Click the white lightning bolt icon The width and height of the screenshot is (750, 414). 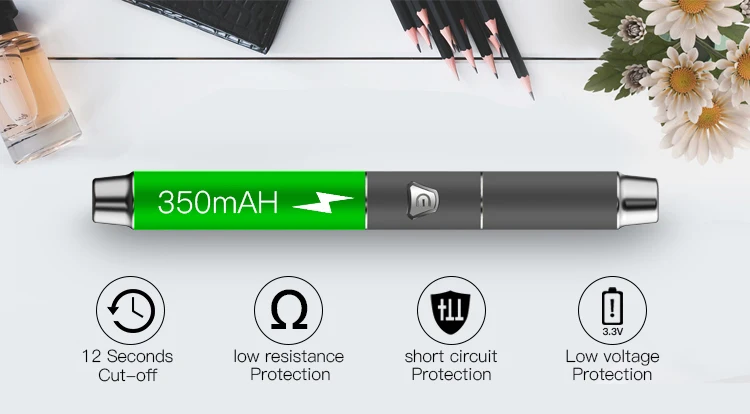point(323,203)
